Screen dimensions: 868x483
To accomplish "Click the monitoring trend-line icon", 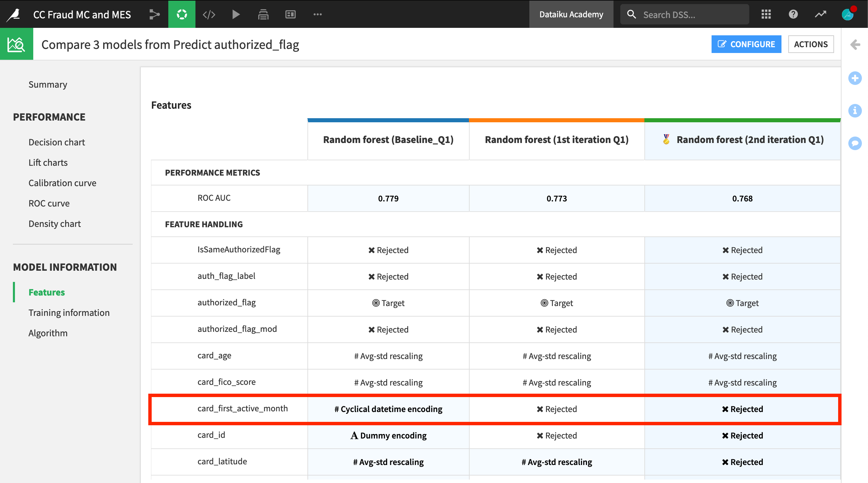I will tap(820, 14).
